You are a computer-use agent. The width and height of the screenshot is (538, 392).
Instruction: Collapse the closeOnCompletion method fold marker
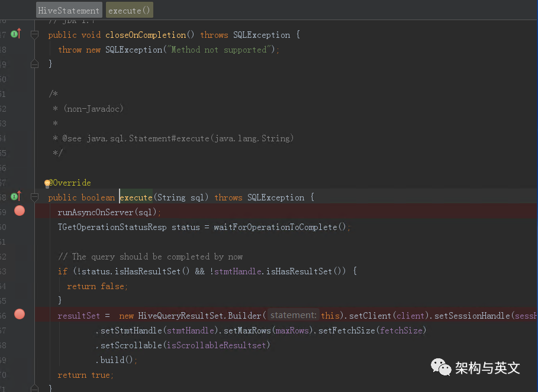tap(35, 34)
